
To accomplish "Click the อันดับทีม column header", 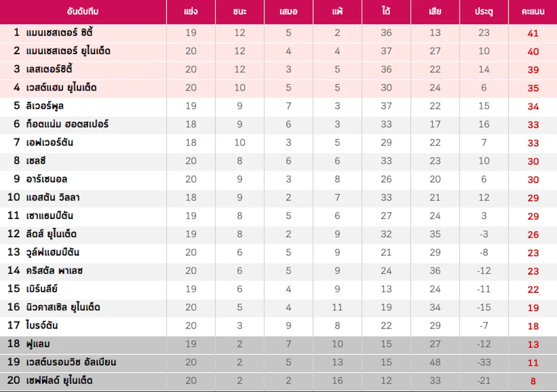I will (82, 11).
